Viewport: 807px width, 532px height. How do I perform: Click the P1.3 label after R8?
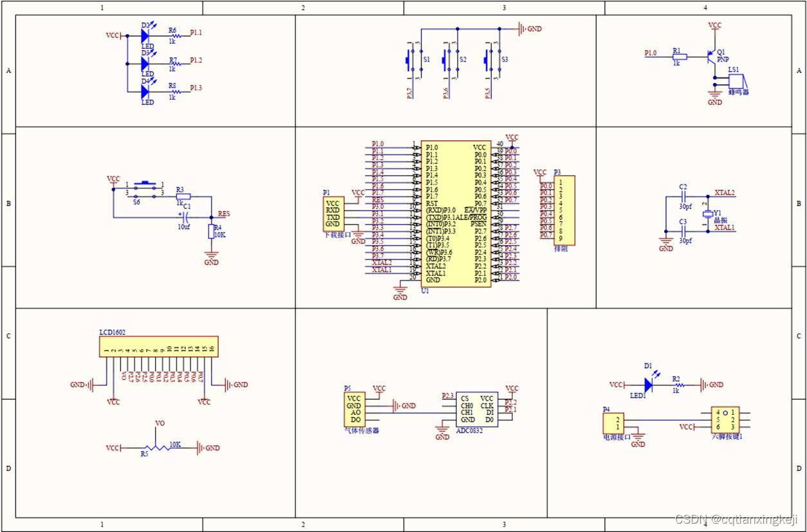[196, 87]
